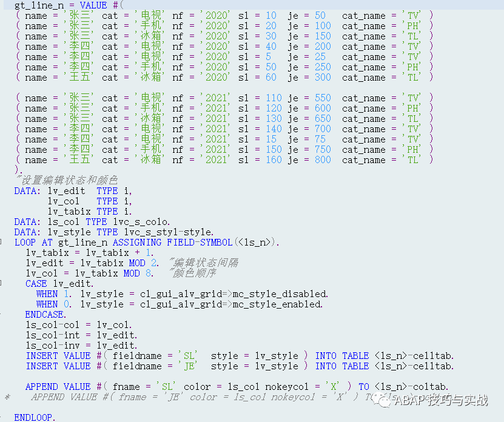The image size is (504, 422).
Task: Click the comment "颜色顺序"
Action: pos(193,273)
